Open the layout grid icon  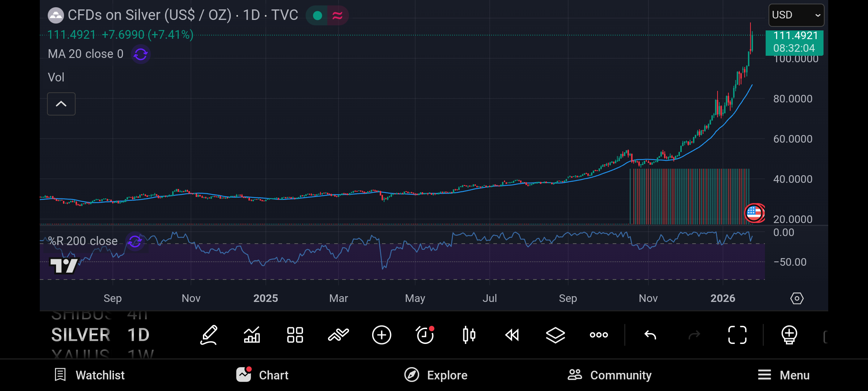click(295, 335)
